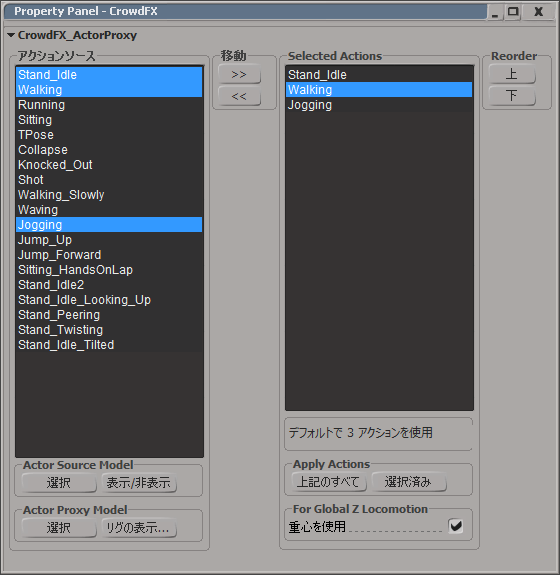The width and height of the screenshot is (560, 575).
Task: Select Shot in the action source list
Action: (x=109, y=180)
